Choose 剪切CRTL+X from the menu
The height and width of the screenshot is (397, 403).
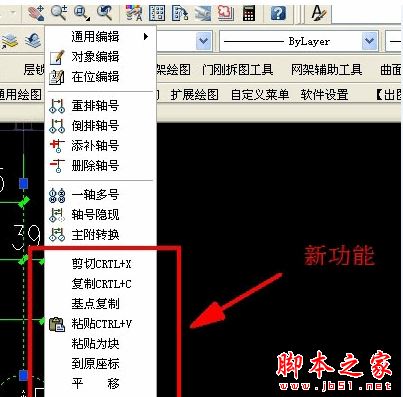point(101,264)
